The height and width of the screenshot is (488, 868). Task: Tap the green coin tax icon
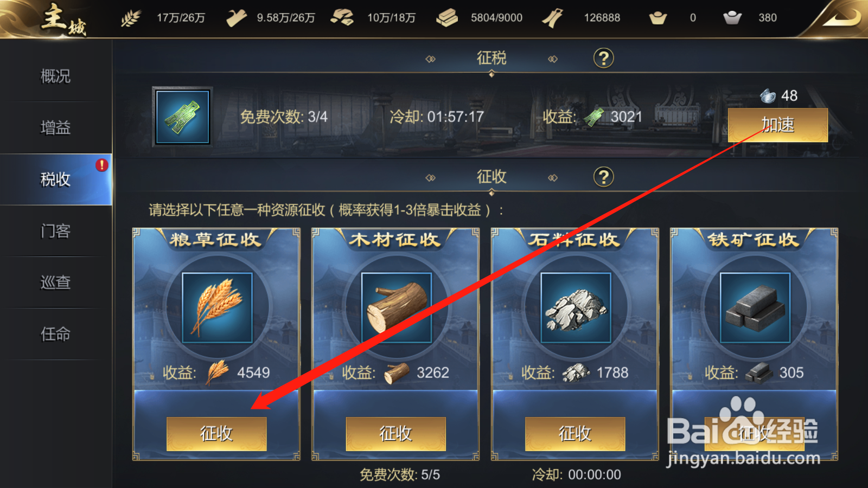tap(182, 117)
